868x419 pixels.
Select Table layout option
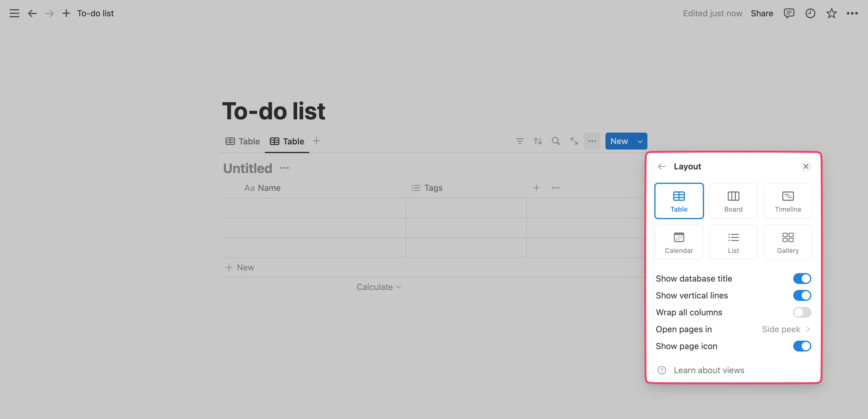tap(679, 201)
